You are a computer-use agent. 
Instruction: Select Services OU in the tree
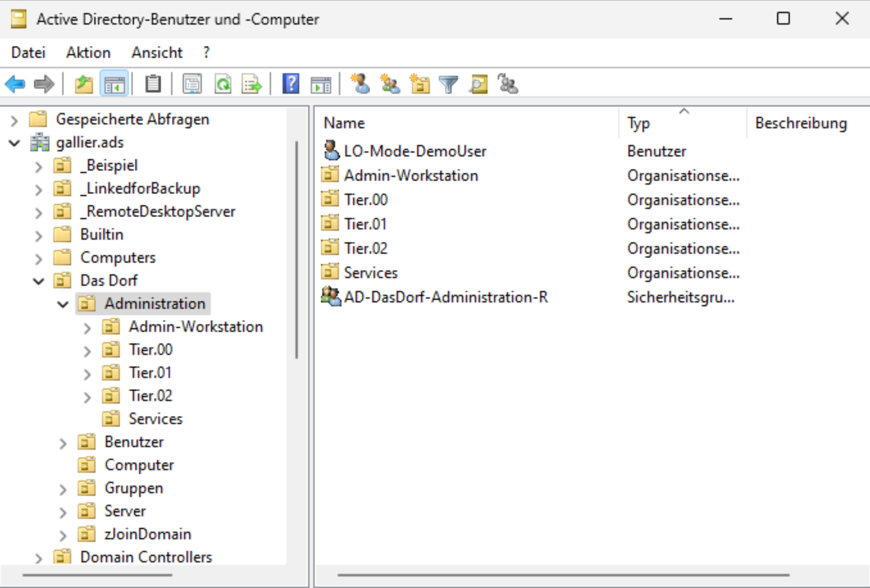(x=156, y=418)
